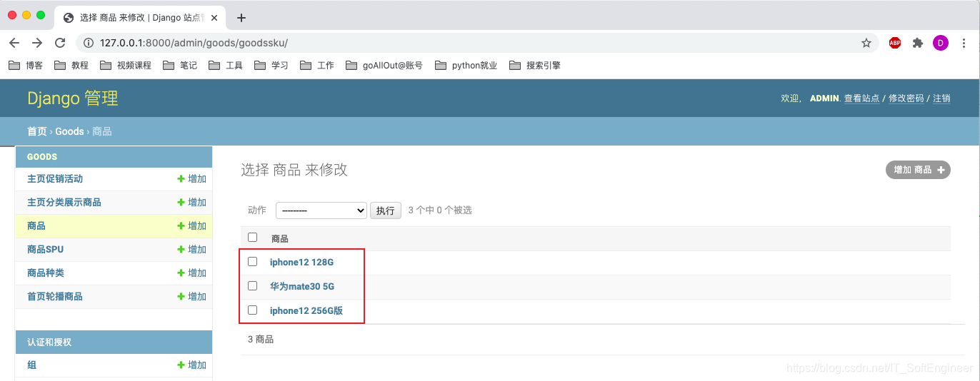Open the 工作 bookmark folder
Viewport: 980px width, 381px height.
tap(317, 65)
